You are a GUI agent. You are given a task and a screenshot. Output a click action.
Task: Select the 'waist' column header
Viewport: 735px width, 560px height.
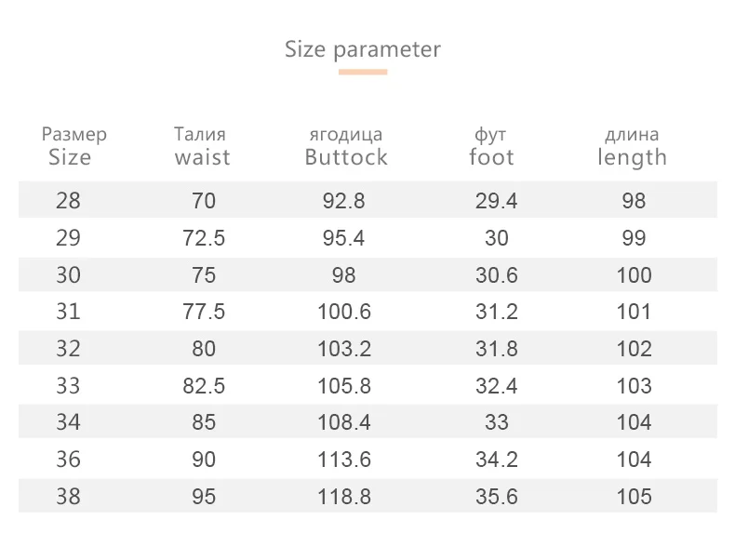[202, 157]
